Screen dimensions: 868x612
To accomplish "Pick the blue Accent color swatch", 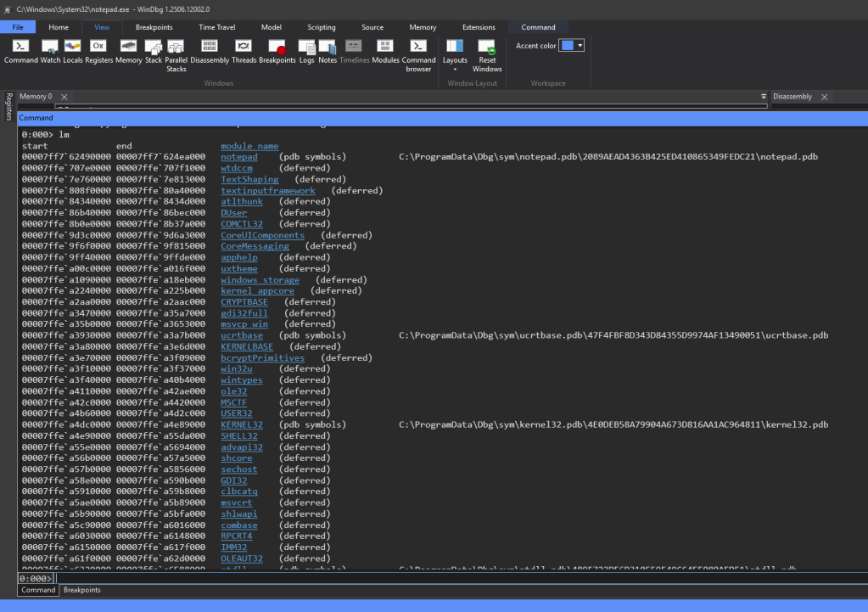I will 567,46.
